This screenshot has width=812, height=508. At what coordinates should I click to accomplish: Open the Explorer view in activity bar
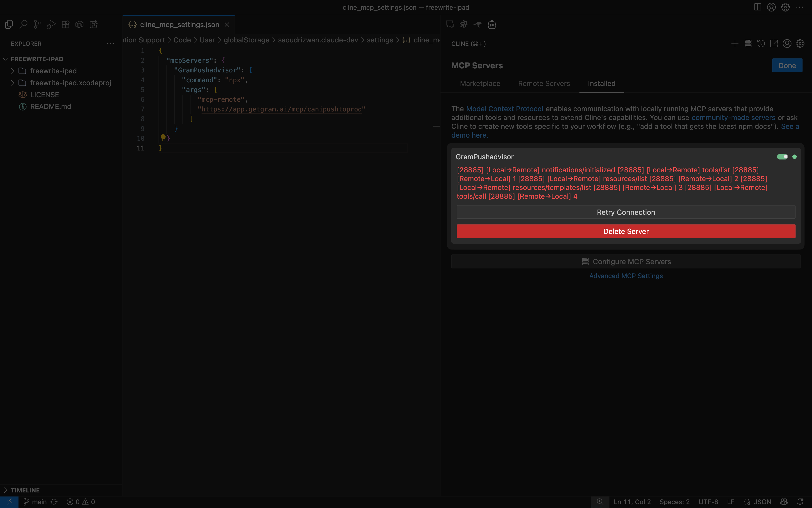pos(9,24)
